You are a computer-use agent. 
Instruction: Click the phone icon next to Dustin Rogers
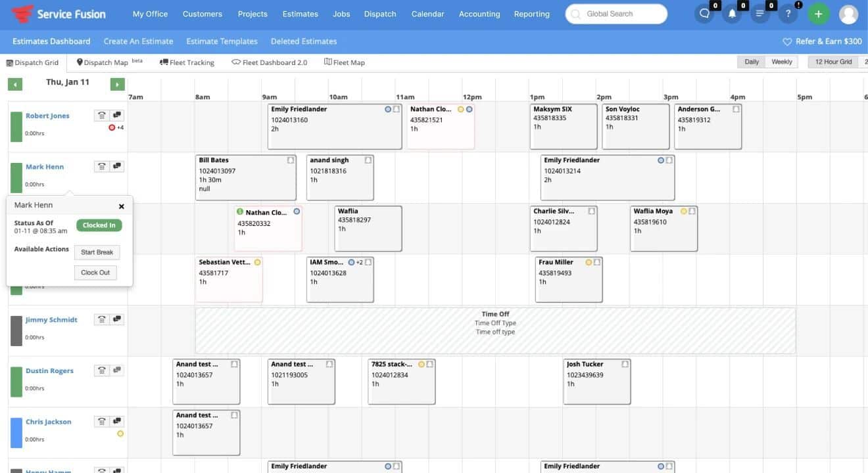(102, 370)
